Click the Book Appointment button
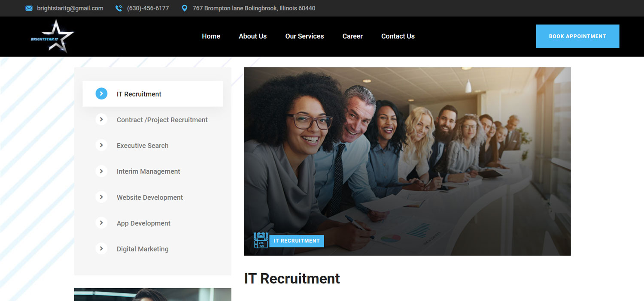Image resolution: width=644 pixels, height=301 pixels. pos(577,36)
